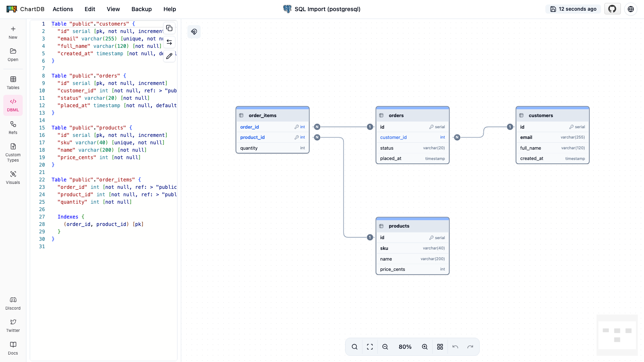Click the 80% zoom level button

[x=405, y=347]
